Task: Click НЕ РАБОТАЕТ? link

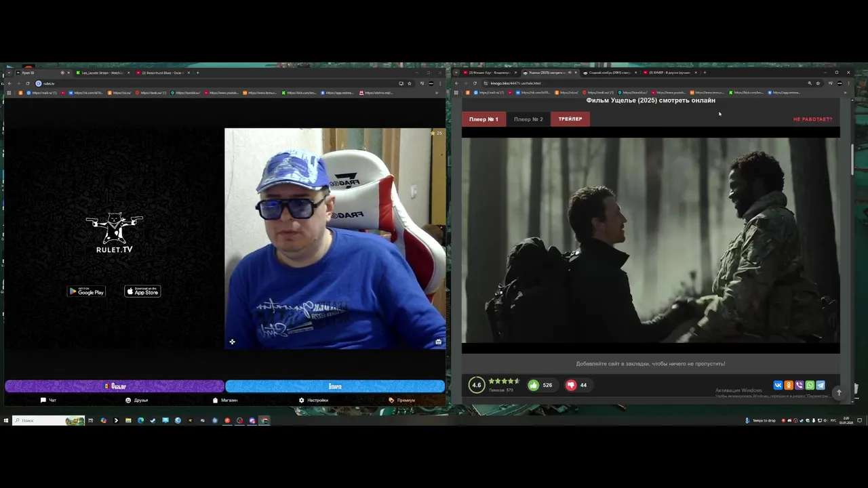Action: [812, 119]
